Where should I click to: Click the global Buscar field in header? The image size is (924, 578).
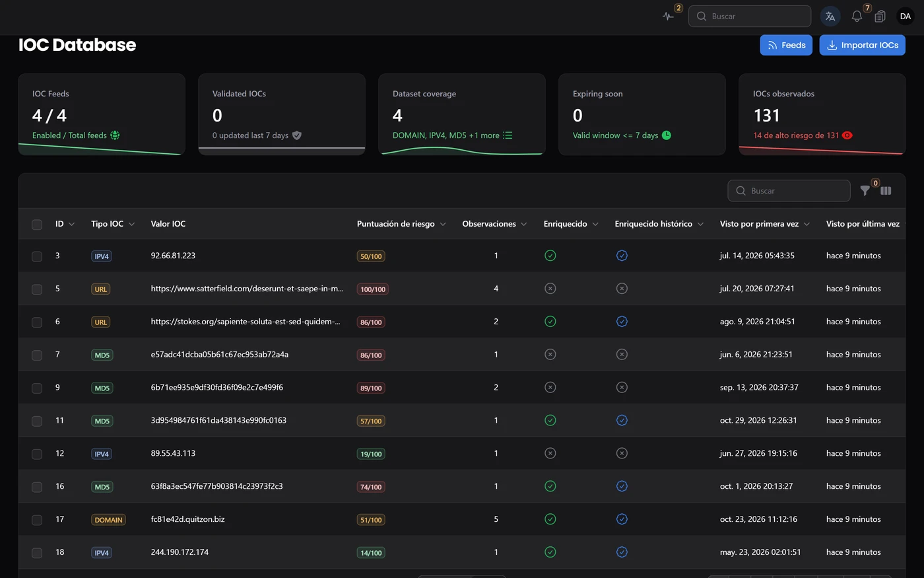point(750,17)
